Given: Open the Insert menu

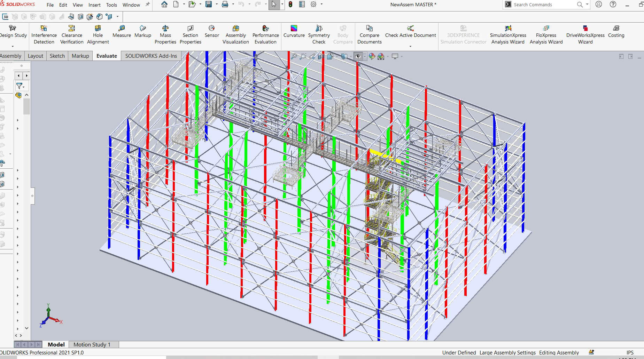Looking at the screenshot, I should pos(94,5).
